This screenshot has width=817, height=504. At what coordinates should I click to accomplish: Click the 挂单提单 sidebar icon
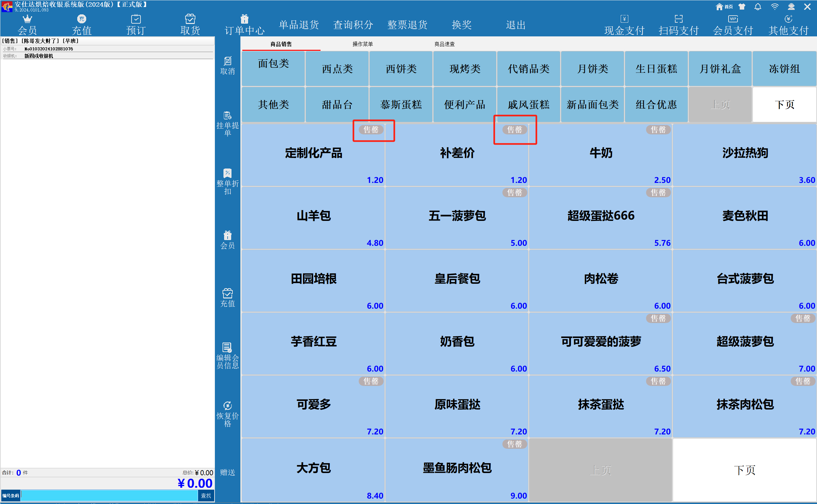click(x=227, y=116)
